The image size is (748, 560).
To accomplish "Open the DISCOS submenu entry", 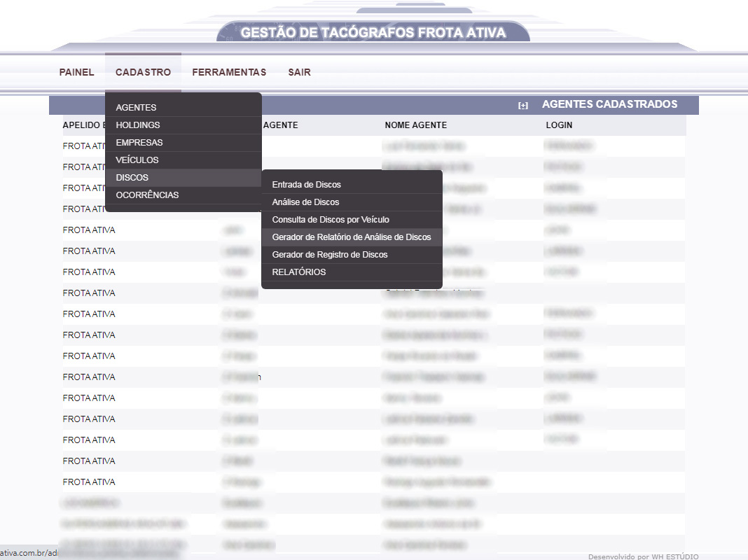I will coord(183,178).
